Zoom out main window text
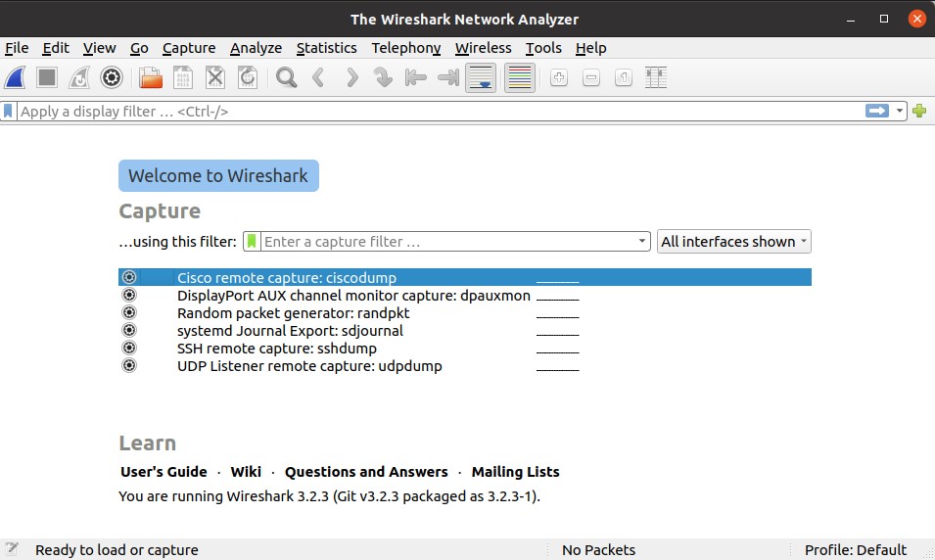 591,77
